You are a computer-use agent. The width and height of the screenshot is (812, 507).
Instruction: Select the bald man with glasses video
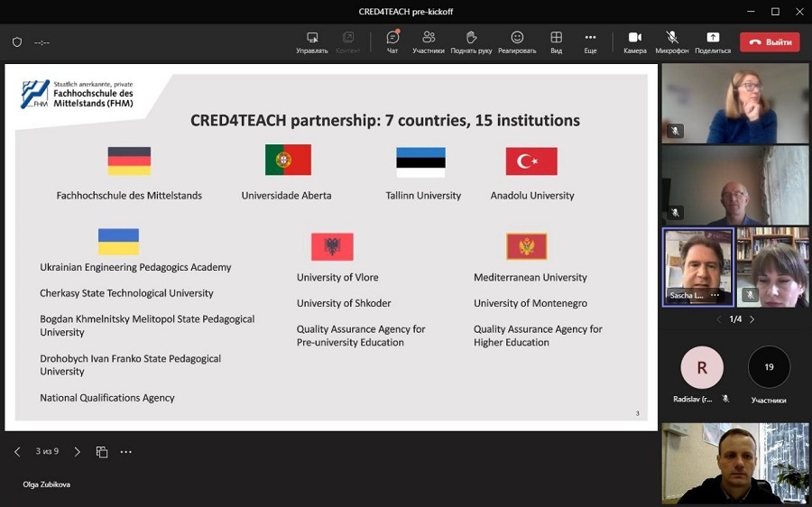[734, 185]
